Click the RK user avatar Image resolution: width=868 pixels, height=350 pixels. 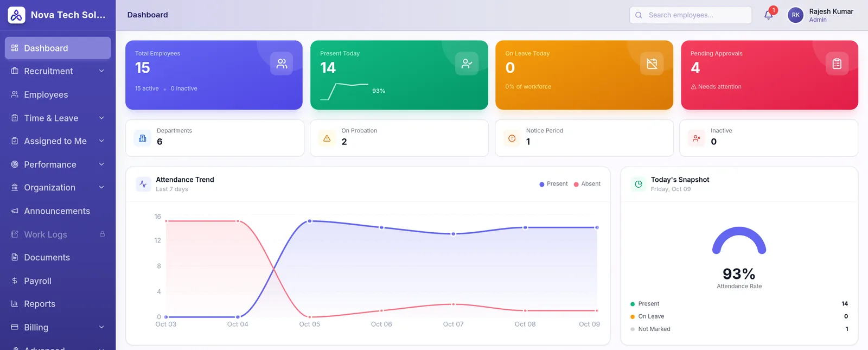coord(795,15)
